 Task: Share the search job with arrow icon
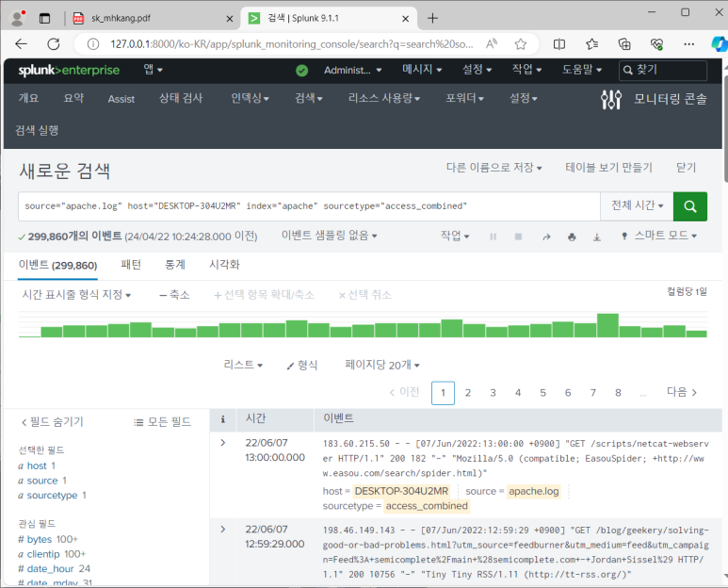[x=546, y=237]
